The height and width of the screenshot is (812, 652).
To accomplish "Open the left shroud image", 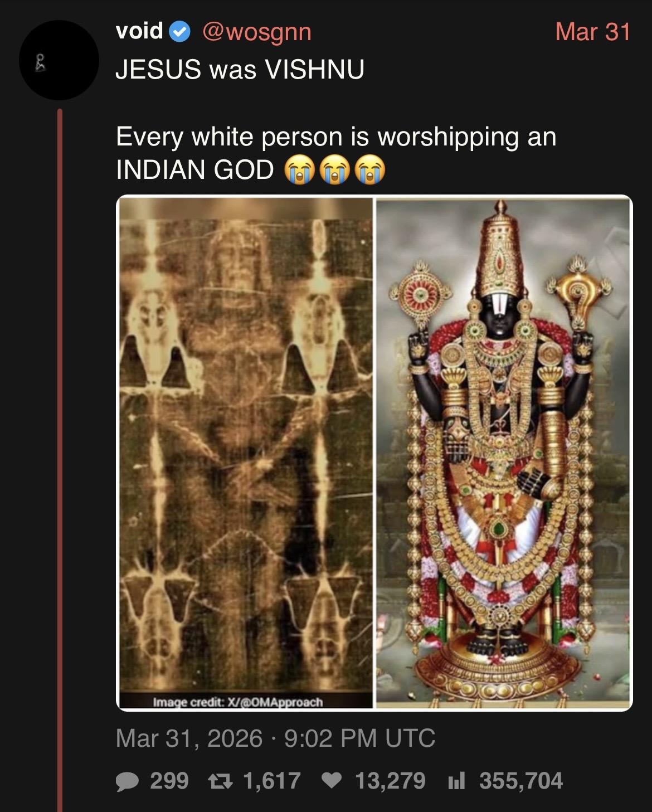I will click(x=246, y=453).
